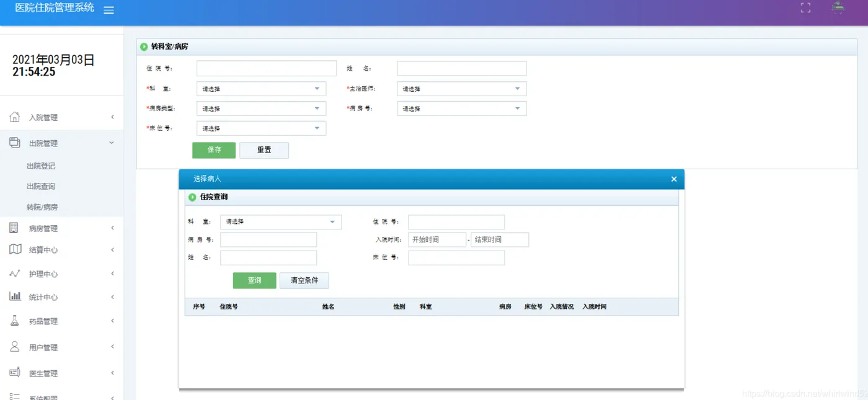Click the 入院管理 house icon
Screen dimensions: 868x400
[x=15, y=117]
